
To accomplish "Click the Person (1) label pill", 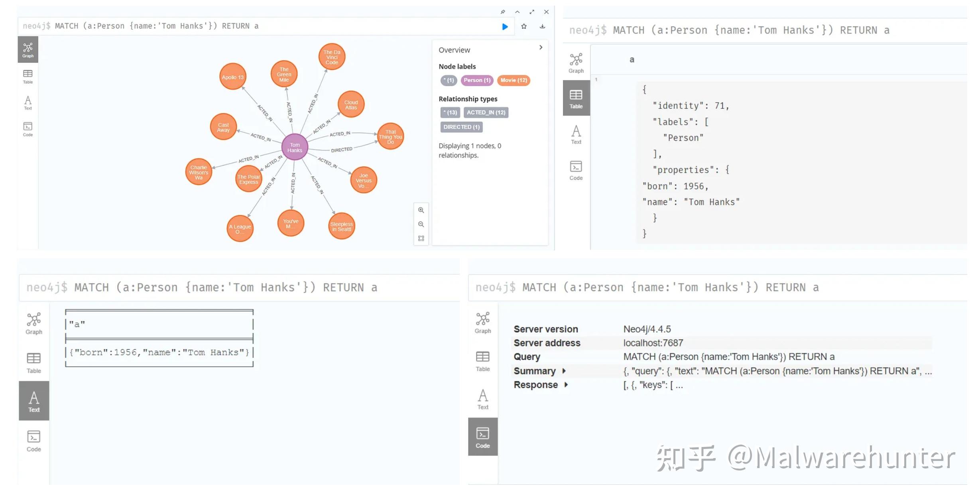I will (x=477, y=80).
